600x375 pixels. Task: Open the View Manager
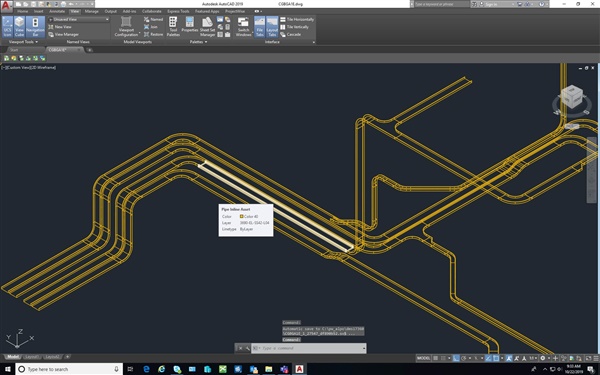click(x=64, y=34)
